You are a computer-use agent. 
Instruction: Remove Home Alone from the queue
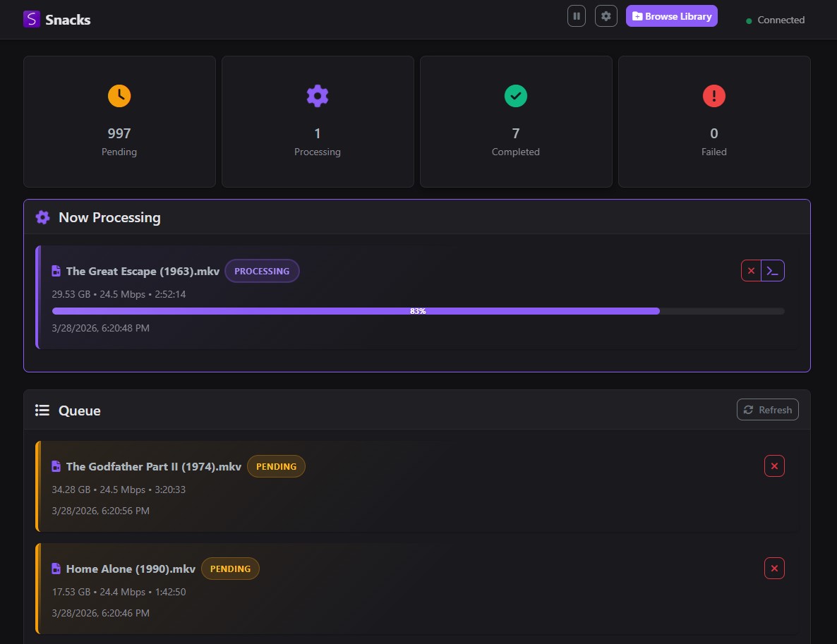point(774,569)
